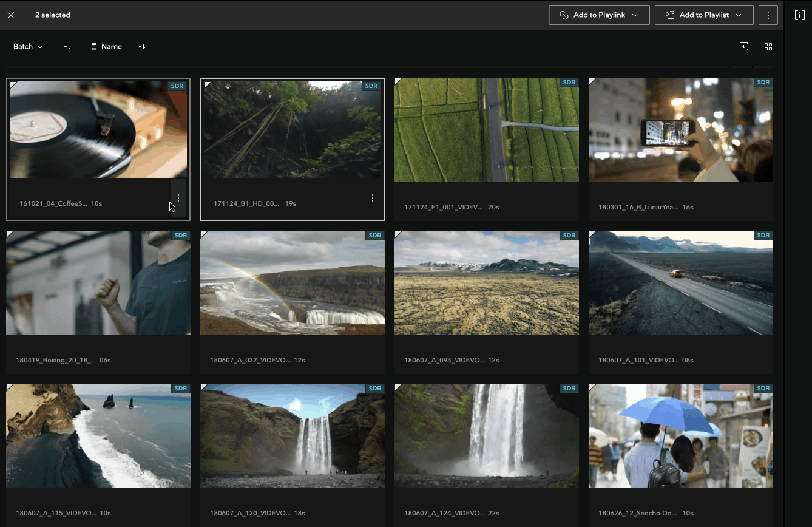Click file name 180301_16_B_LunarYea...

pos(638,207)
